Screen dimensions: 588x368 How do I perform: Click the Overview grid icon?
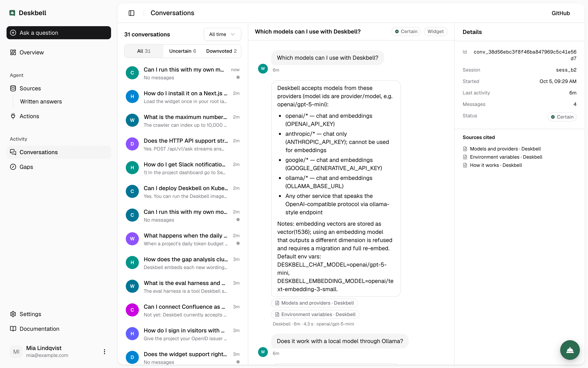tap(13, 52)
